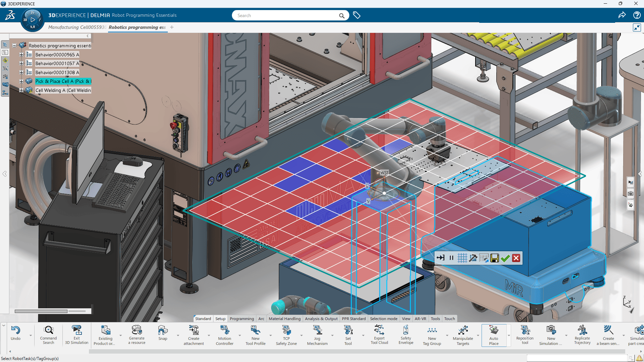Pause the running simulation
The image size is (644, 362).
click(452, 258)
